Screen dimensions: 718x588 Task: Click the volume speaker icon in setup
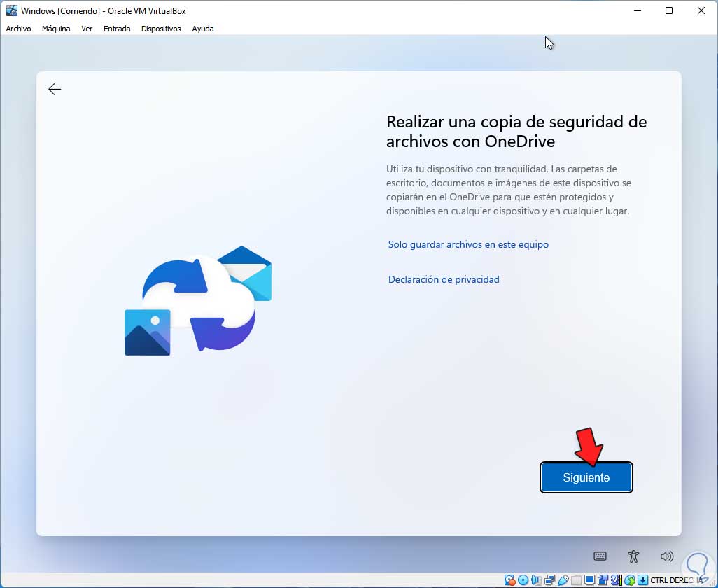pyautogui.click(x=667, y=556)
